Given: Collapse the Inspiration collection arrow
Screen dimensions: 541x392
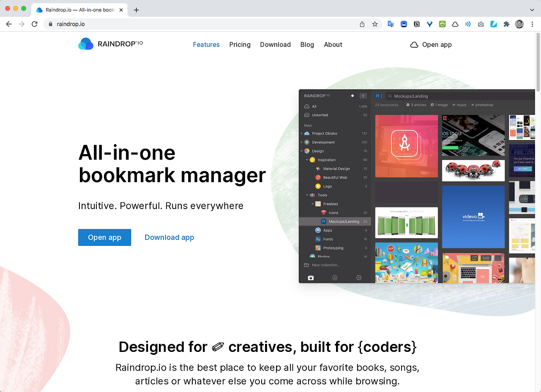Looking at the screenshot, I should tap(307, 160).
